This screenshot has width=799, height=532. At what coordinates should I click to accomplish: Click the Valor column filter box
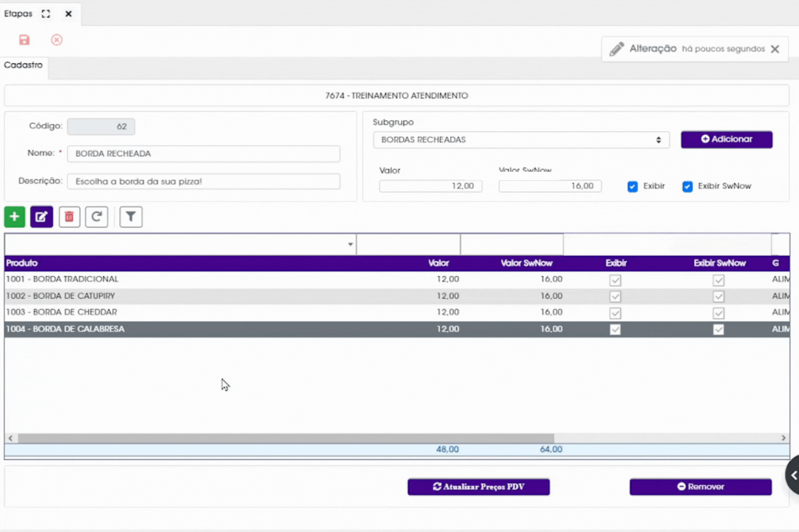tap(408, 245)
